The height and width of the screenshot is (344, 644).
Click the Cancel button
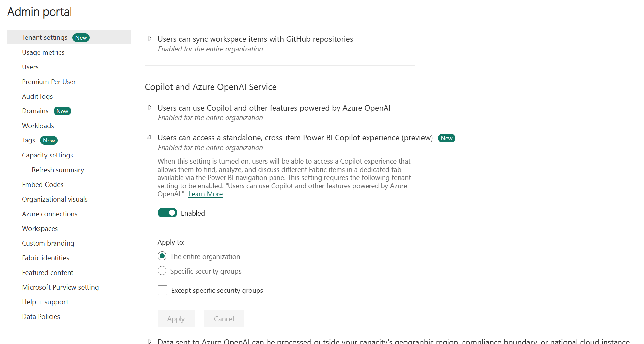point(224,319)
